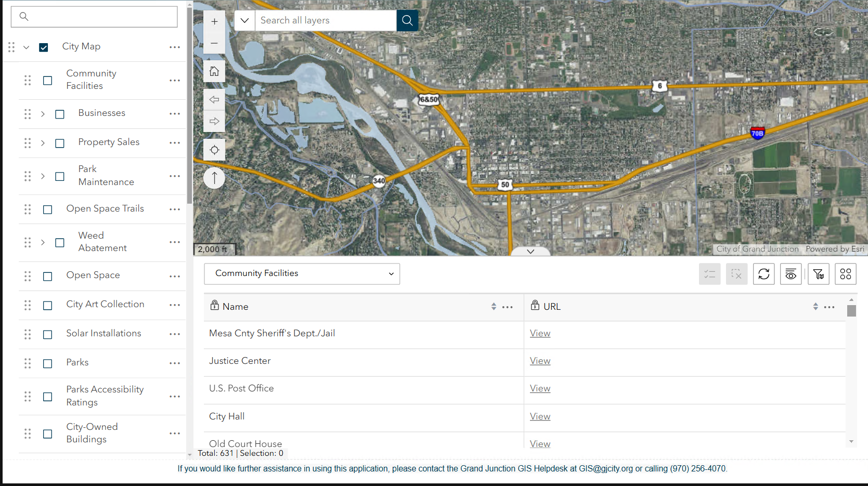Enable the Community Facilities layer checkbox
This screenshot has height=486, width=868.
(47, 81)
